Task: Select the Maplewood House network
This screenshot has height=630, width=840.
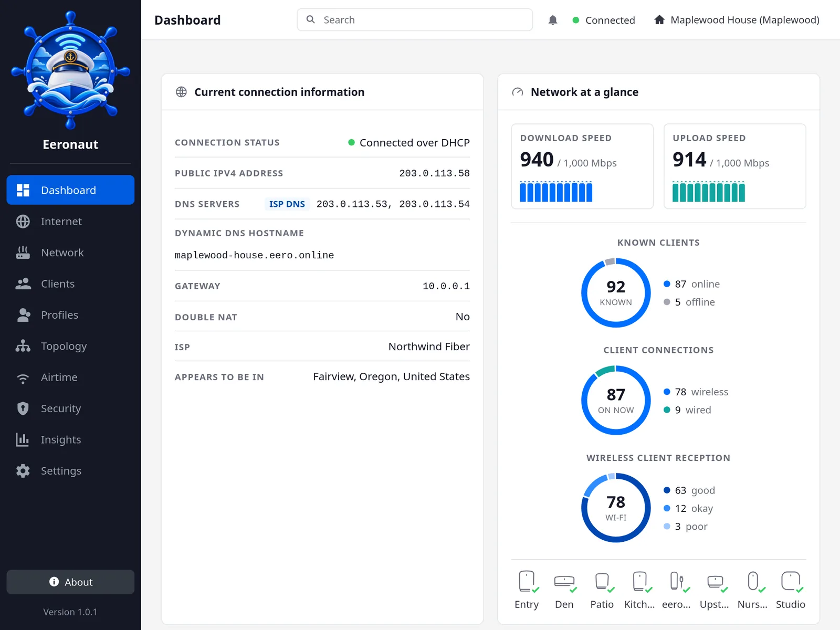Action: coord(737,20)
